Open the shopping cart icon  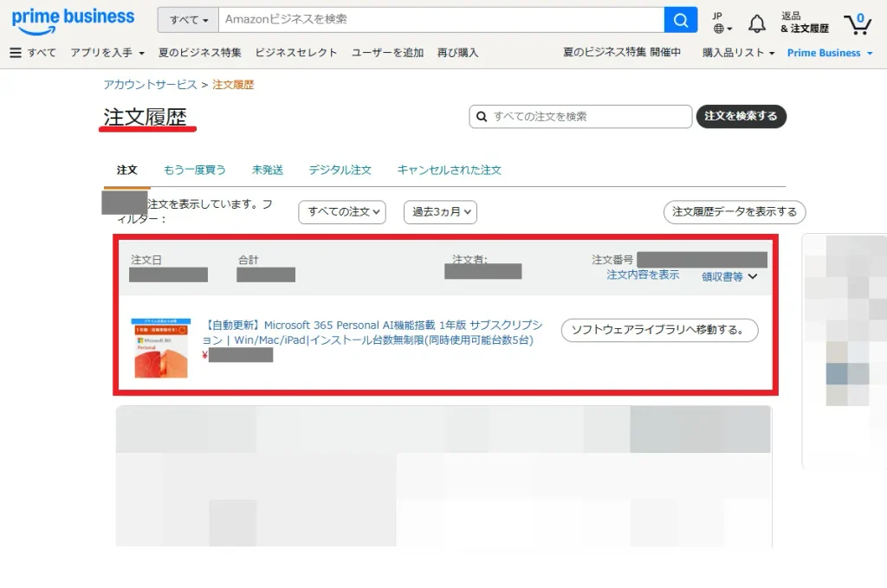(858, 23)
